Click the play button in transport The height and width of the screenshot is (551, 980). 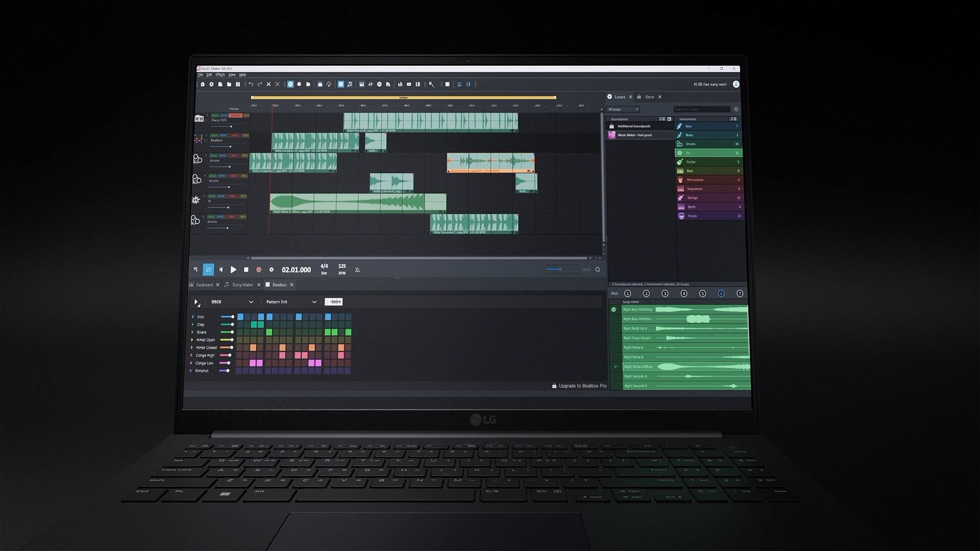coord(233,270)
